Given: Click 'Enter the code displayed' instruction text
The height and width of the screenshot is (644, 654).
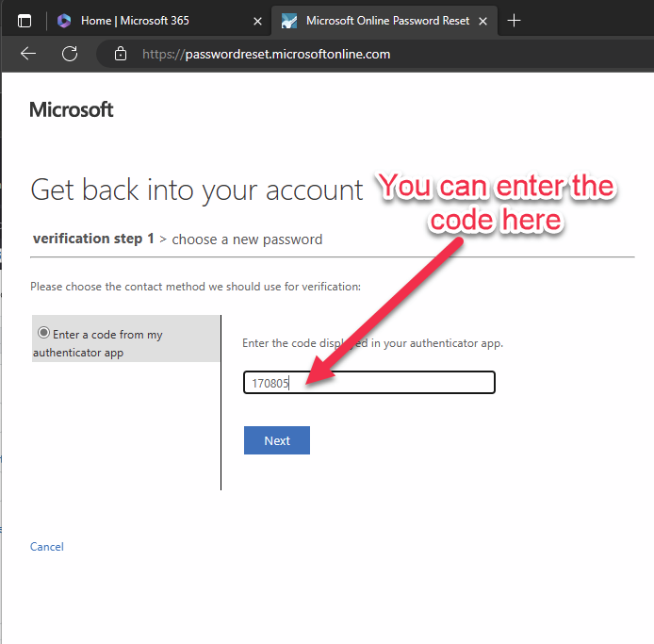Looking at the screenshot, I should (x=372, y=343).
